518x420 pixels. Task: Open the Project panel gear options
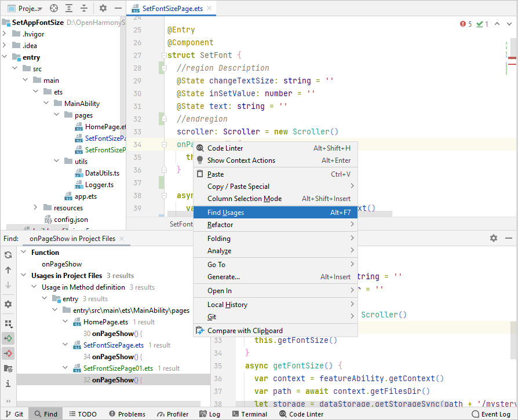pos(103,8)
